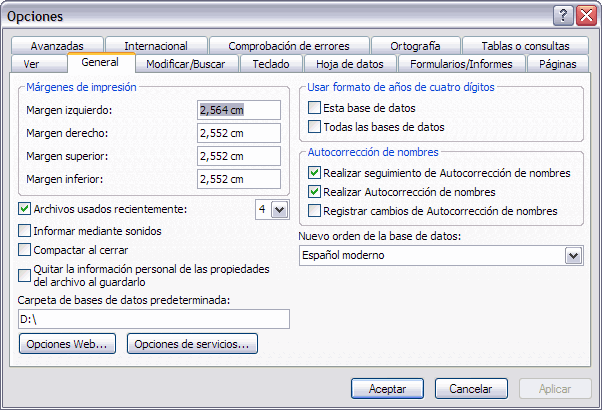Enable Esta base de datos checkbox
The width and height of the screenshot is (602, 410).
point(315,108)
